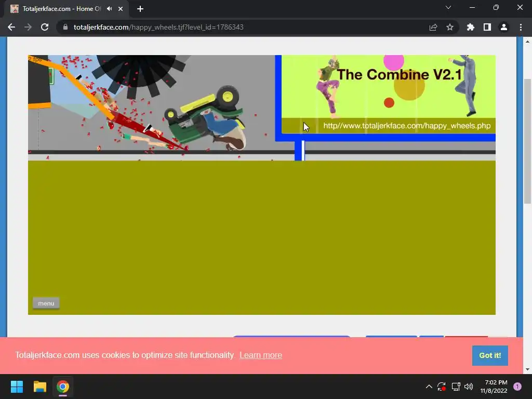Bookmark this page with the star icon
Image resolution: width=532 pixels, height=399 pixels.
(x=450, y=27)
